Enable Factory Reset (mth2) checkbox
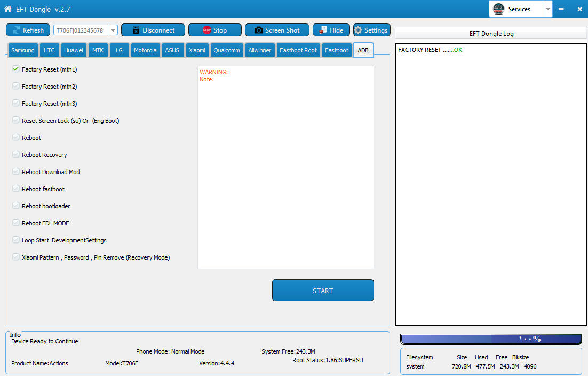This screenshot has width=588, height=376. point(16,86)
